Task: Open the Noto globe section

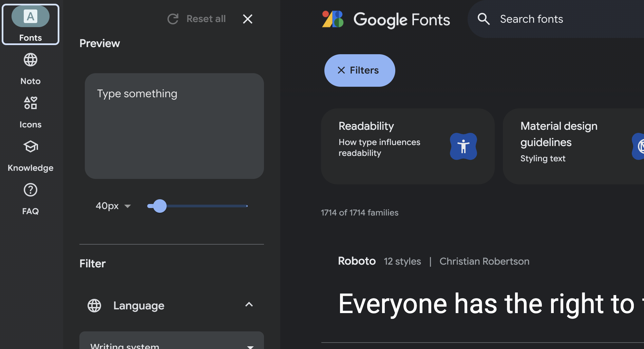Action: (x=31, y=69)
